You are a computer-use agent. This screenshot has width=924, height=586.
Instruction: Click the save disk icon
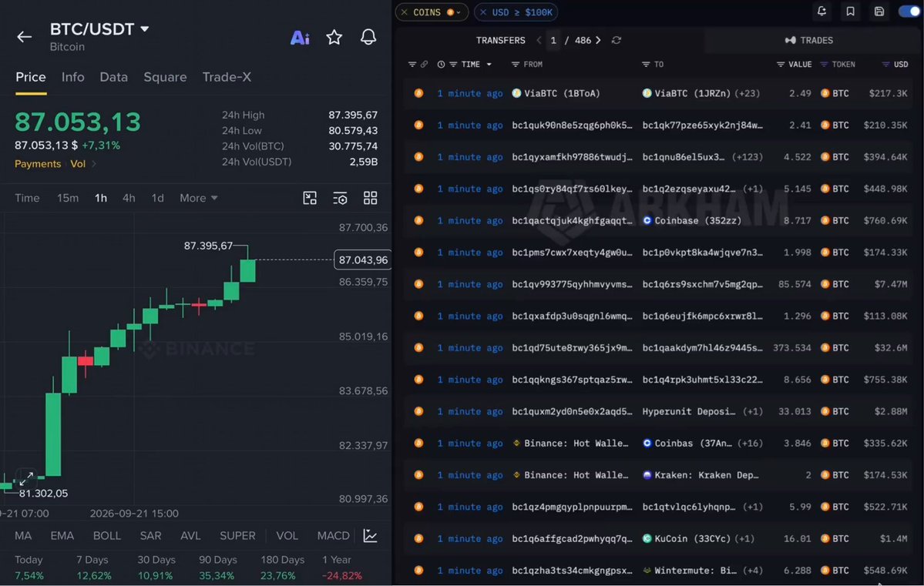coord(879,12)
